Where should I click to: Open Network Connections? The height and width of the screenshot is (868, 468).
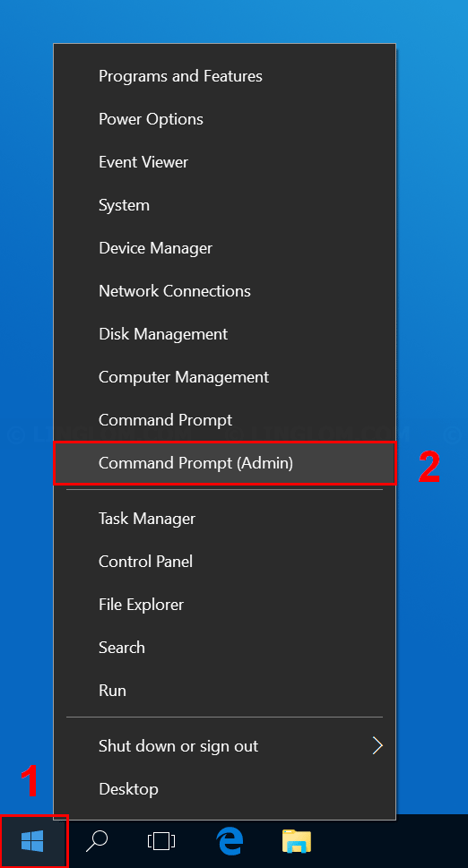point(225,291)
